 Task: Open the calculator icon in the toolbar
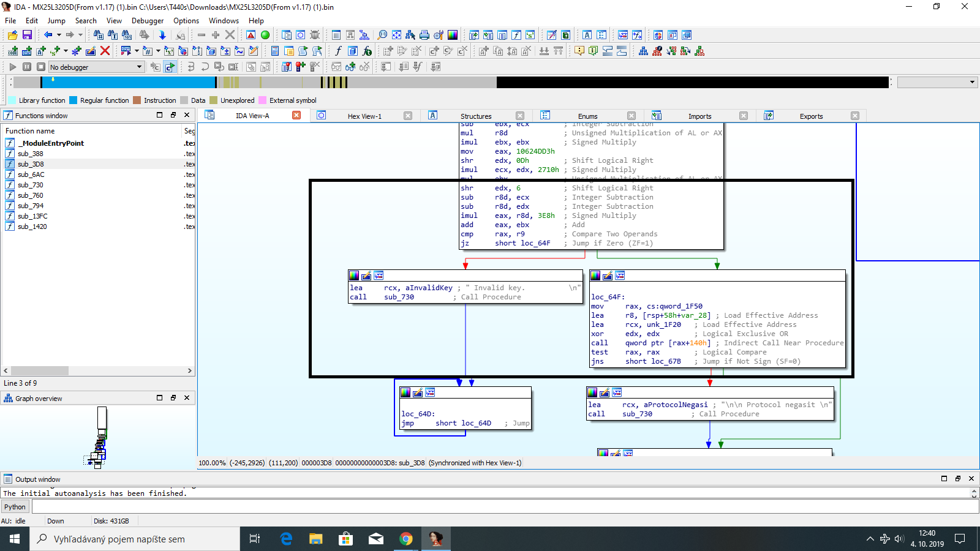(275, 51)
